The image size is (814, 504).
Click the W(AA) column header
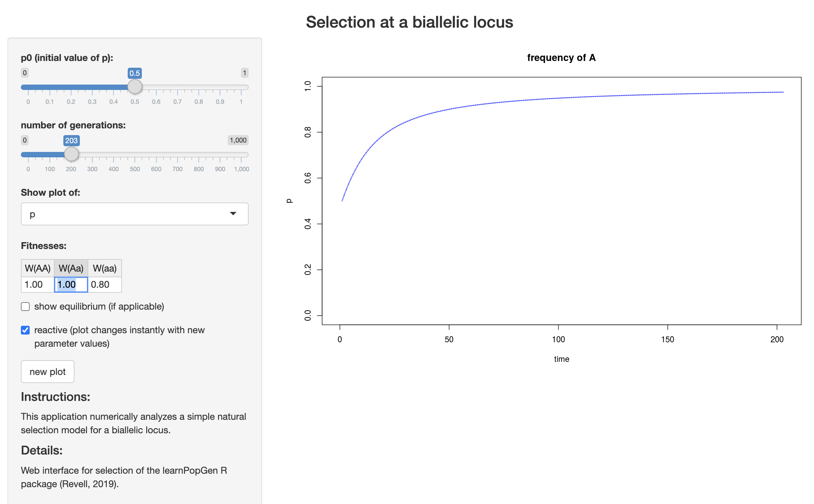(x=37, y=268)
